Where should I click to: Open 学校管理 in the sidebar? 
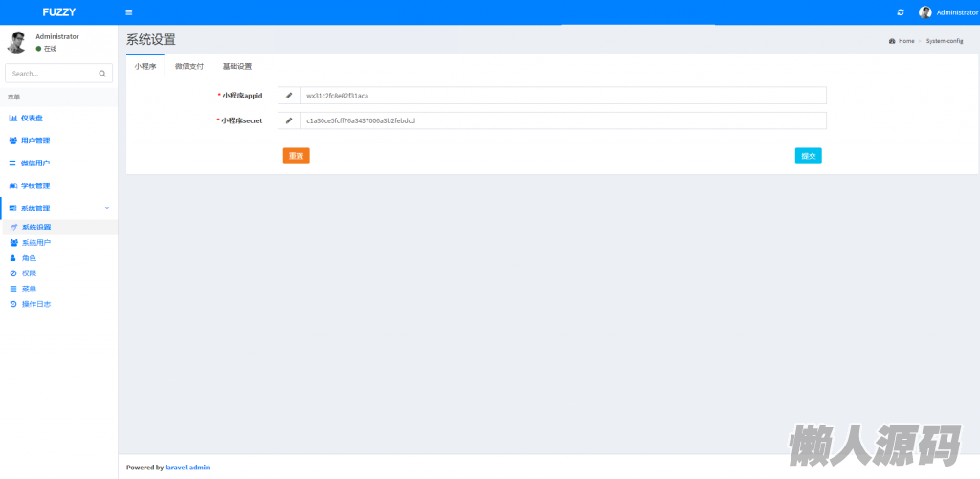pyautogui.click(x=58, y=185)
